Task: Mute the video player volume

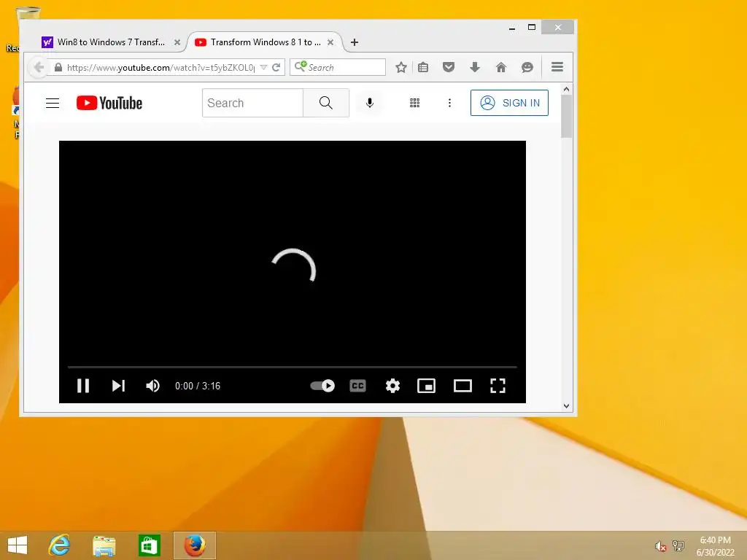Action: (x=153, y=386)
